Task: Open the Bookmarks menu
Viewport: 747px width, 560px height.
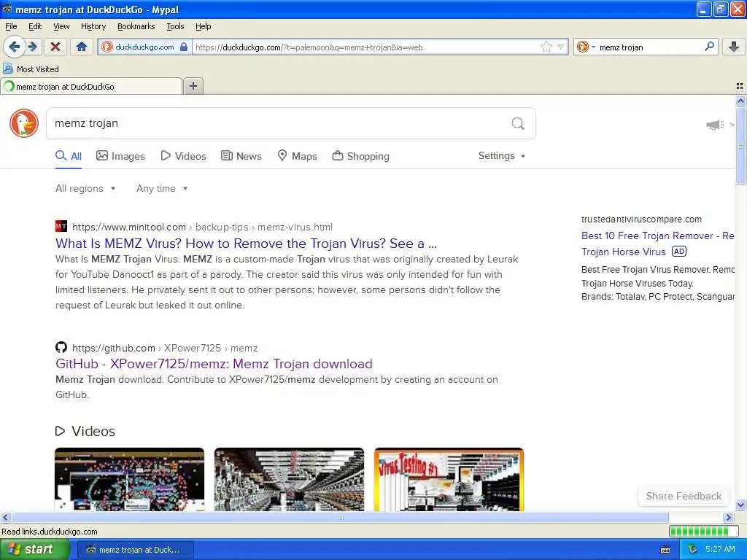Action: (136, 26)
